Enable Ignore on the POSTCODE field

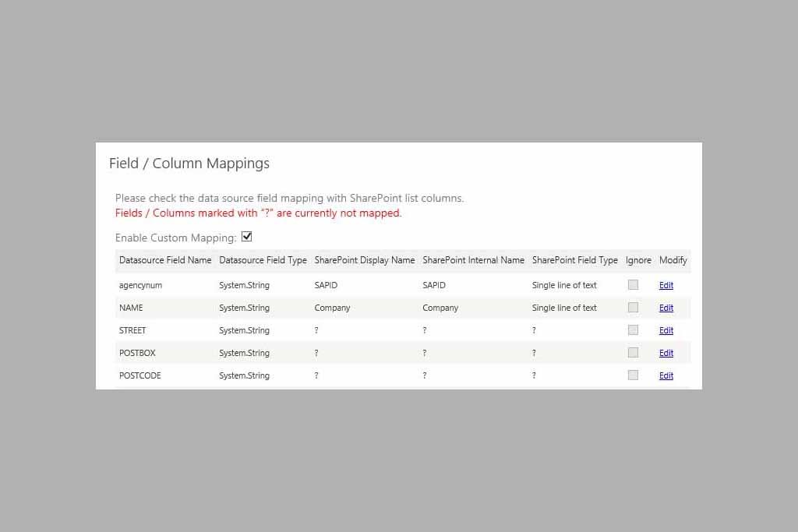pos(633,375)
